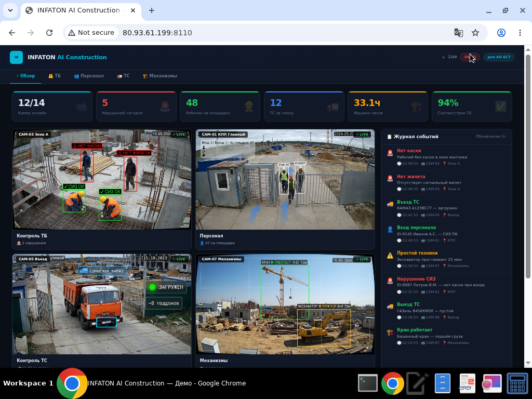This screenshot has width=532, height=399.
Task: Open the Нет жилета event entry
Action: [x=446, y=183]
